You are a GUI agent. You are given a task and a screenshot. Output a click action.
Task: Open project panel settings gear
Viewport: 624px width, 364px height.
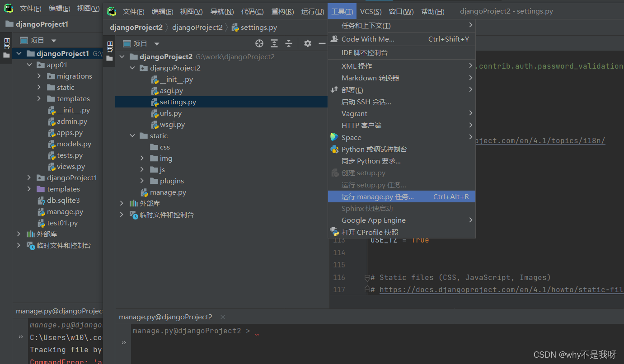point(308,43)
